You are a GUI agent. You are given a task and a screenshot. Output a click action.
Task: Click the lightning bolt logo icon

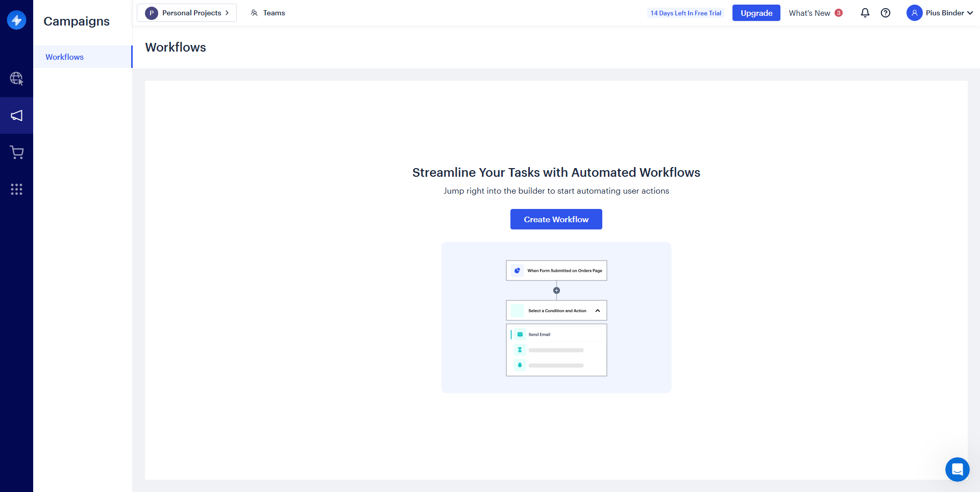(16, 20)
